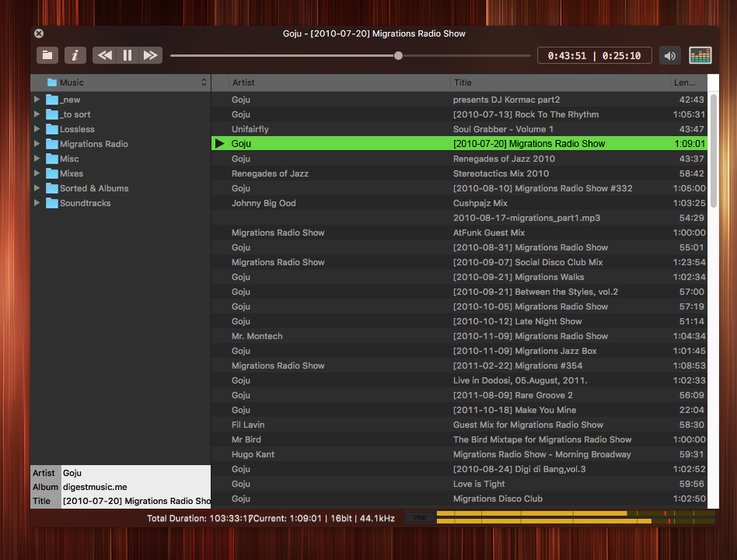The width and height of the screenshot is (737, 560).
Task: Click the playlist vertical scrollbar
Action: (x=713, y=150)
